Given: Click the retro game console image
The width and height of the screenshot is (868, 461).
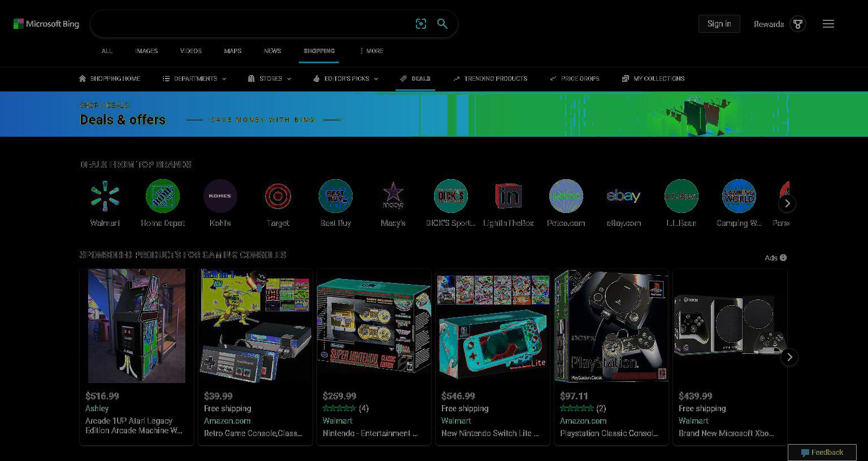Looking at the screenshot, I should tap(255, 326).
